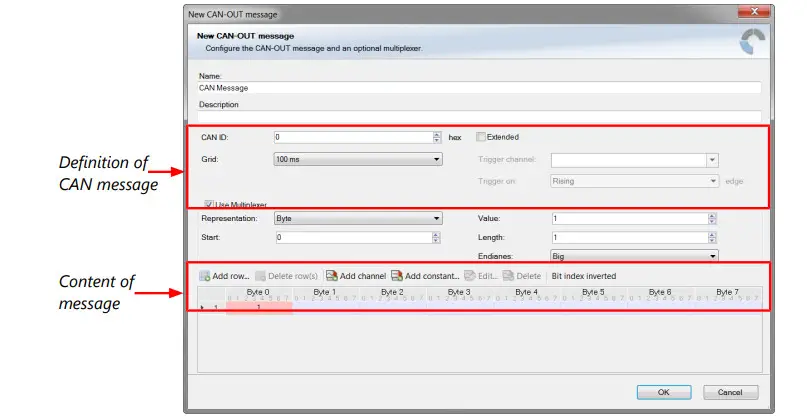
Task: Click the Description input field
Action: (x=479, y=116)
